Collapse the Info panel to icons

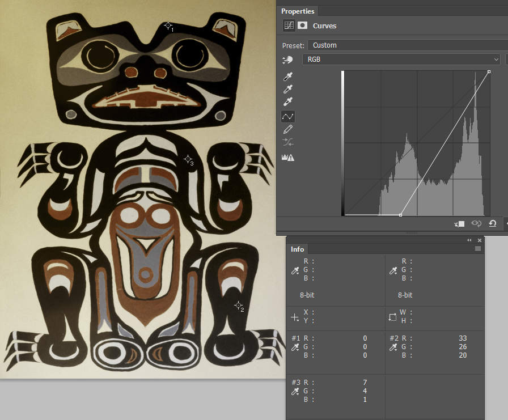469,240
